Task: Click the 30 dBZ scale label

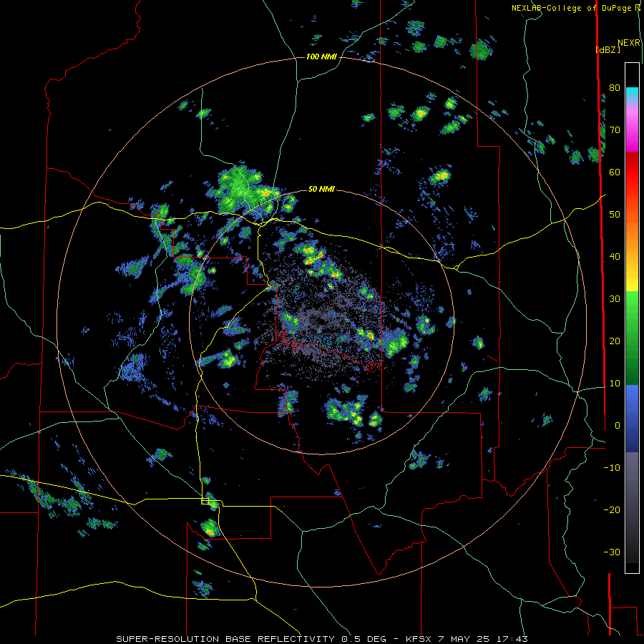Action: tap(615, 299)
